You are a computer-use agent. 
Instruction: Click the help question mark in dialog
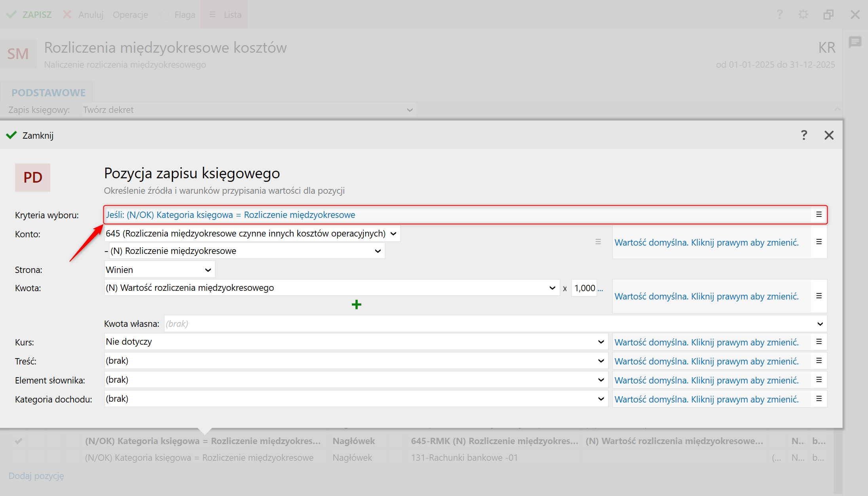(x=803, y=135)
